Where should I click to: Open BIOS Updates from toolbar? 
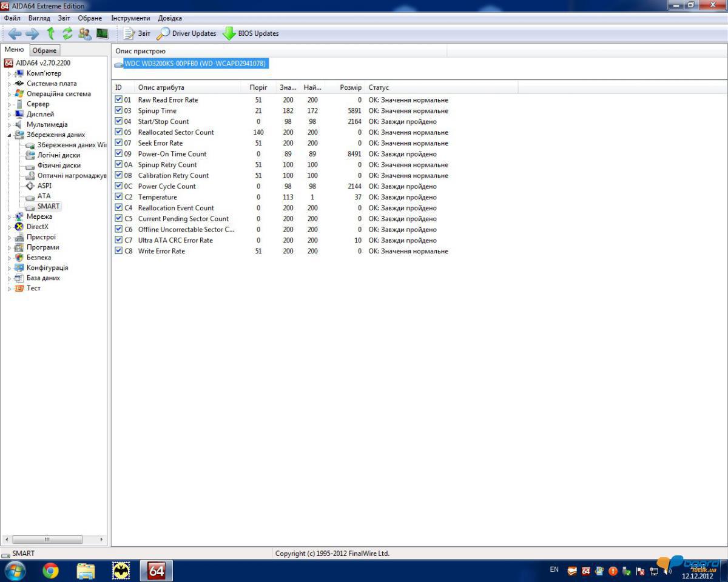click(x=251, y=34)
